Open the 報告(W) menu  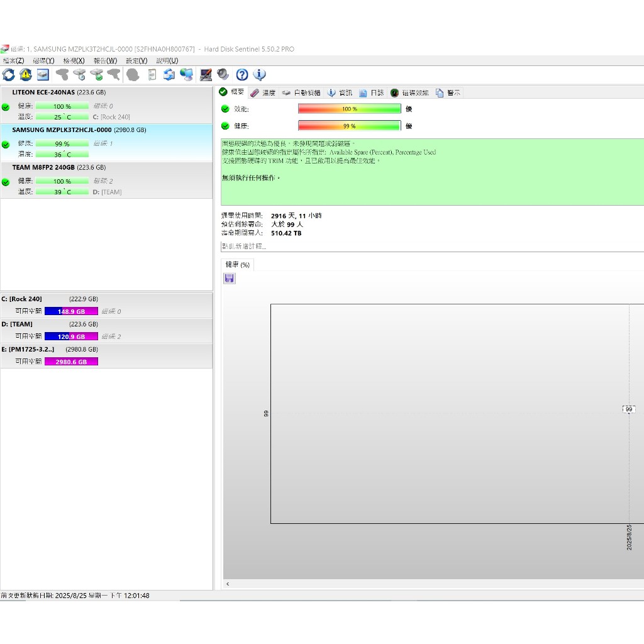pyautogui.click(x=105, y=60)
